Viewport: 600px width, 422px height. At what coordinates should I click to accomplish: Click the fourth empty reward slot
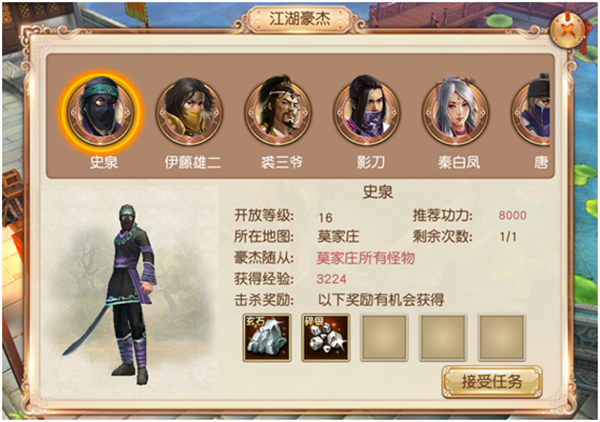(443, 338)
